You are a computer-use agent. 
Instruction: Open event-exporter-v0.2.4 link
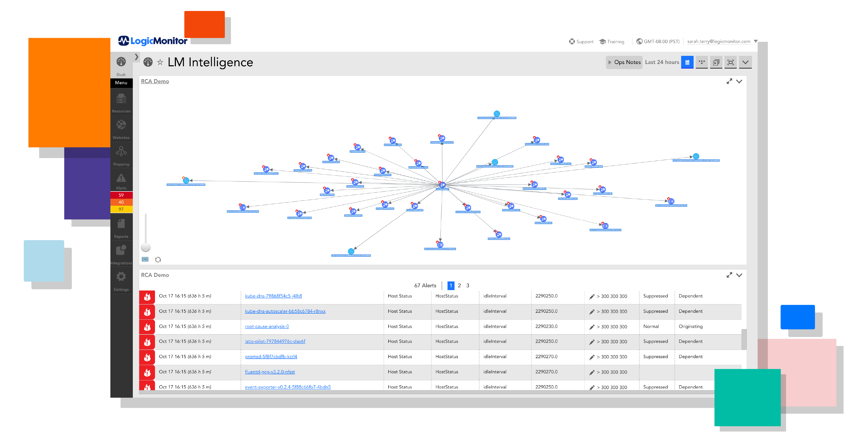288,387
